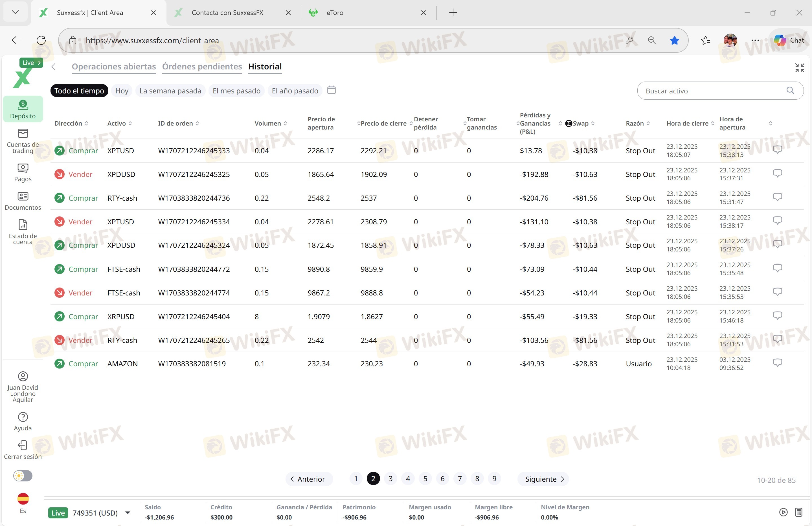
Task: Switch to Órdenes pendientes tab
Action: (202, 67)
